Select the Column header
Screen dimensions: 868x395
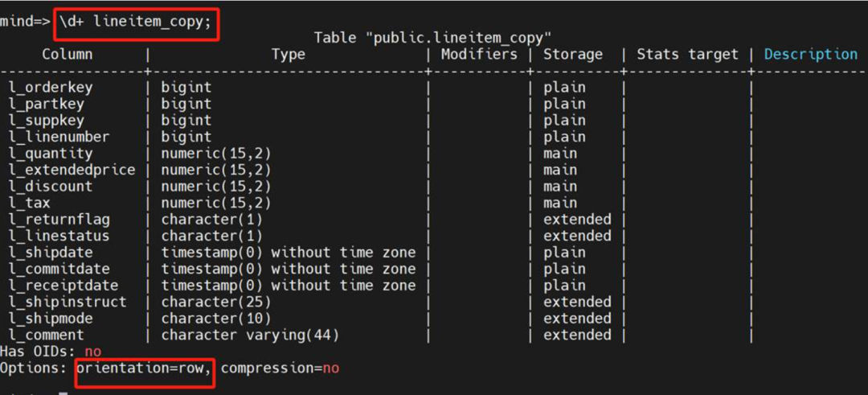click(68, 54)
